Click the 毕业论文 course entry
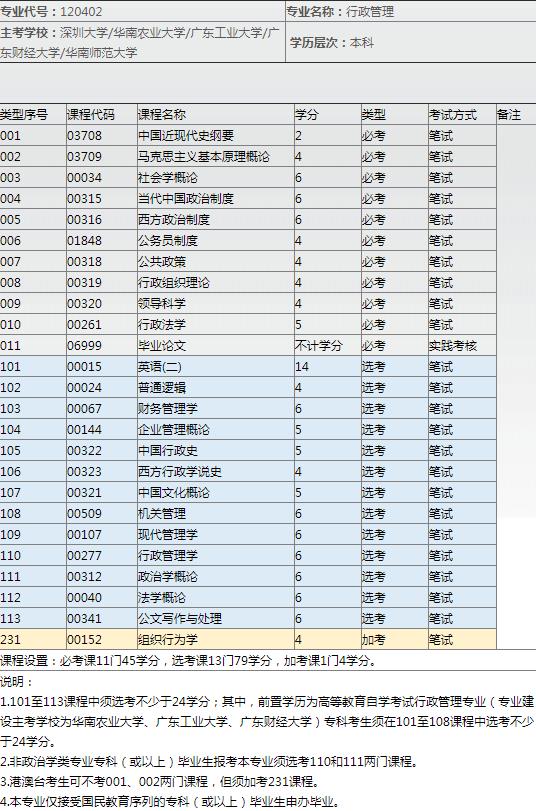 coord(162,346)
